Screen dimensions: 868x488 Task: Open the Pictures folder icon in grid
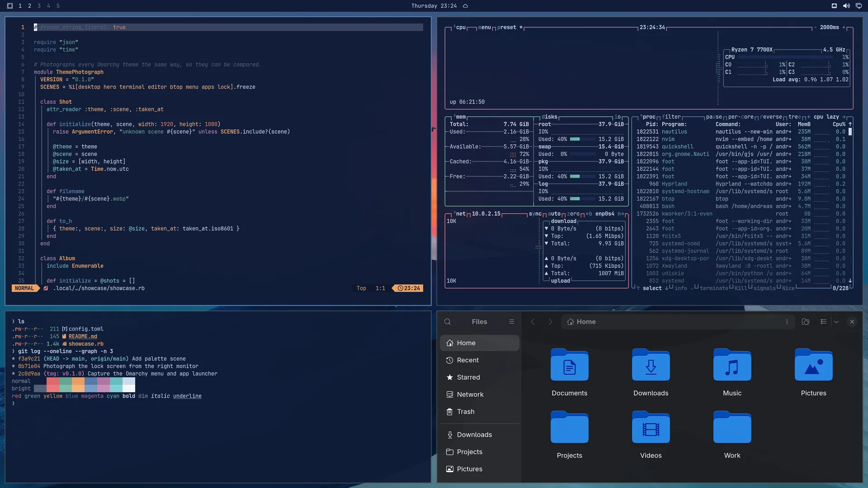click(x=814, y=365)
